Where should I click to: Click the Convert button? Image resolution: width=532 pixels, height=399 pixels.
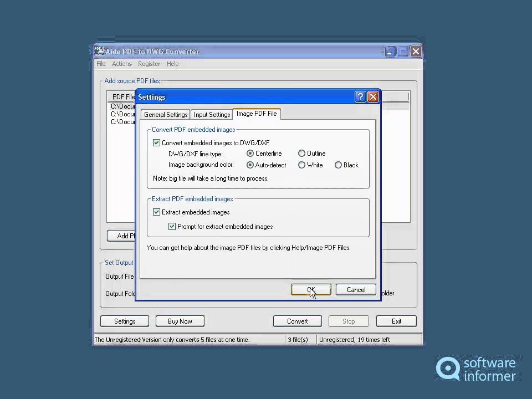point(297,321)
